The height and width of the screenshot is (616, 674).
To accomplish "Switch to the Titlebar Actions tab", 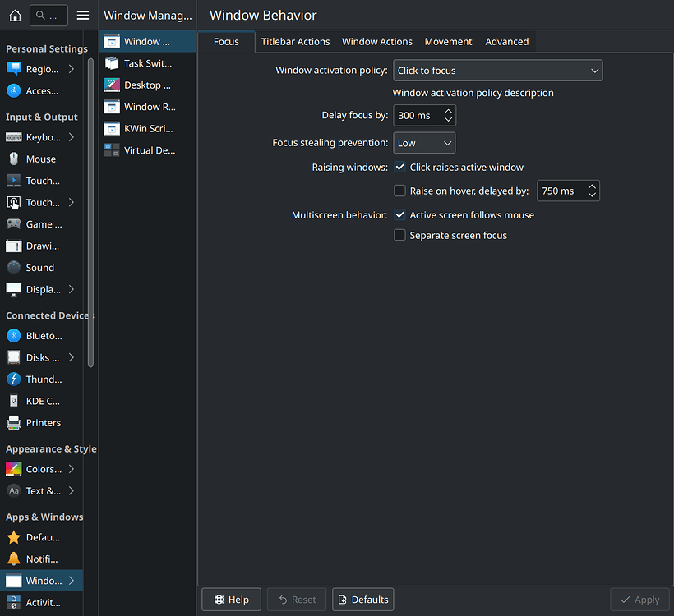I will click(x=295, y=42).
